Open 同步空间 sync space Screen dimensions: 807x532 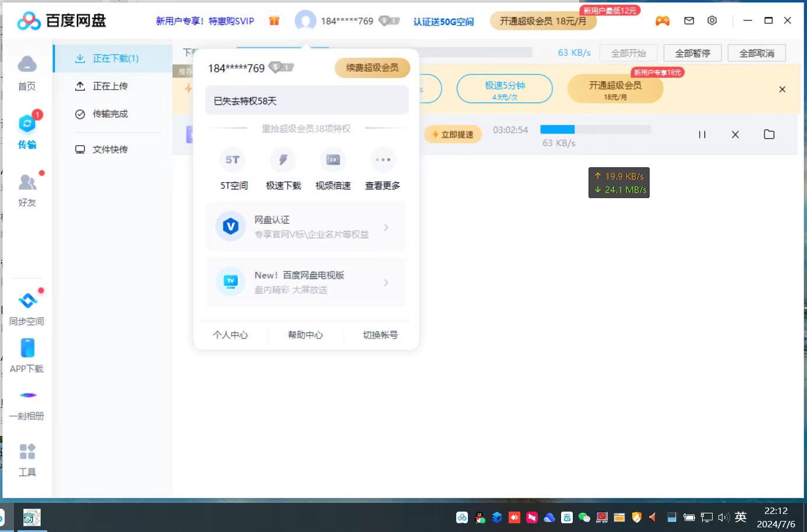pyautogui.click(x=27, y=309)
